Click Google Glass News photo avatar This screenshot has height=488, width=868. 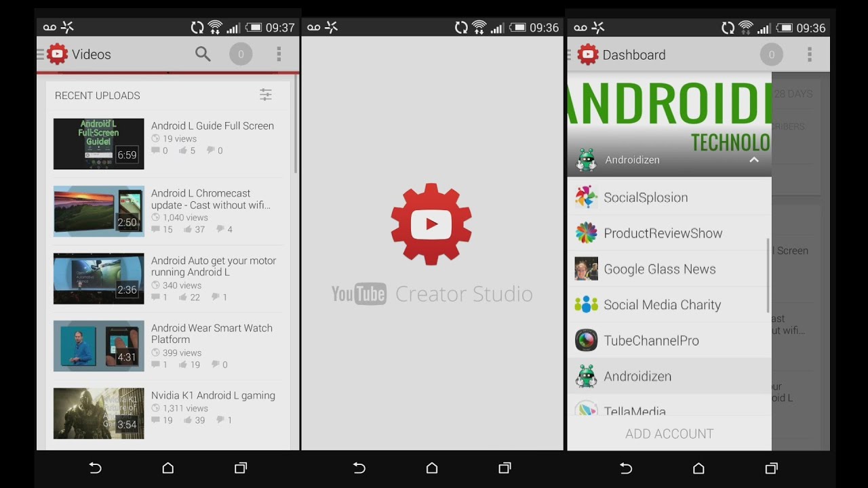(x=586, y=269)
